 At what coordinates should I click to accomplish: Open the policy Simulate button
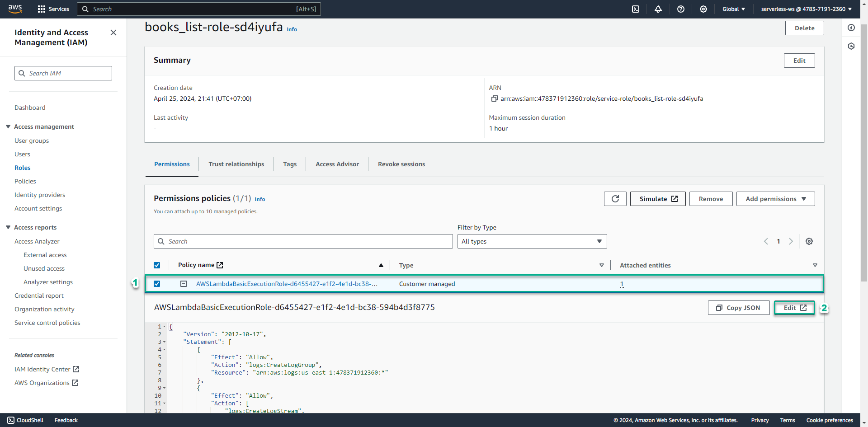(x=658, y=199)
